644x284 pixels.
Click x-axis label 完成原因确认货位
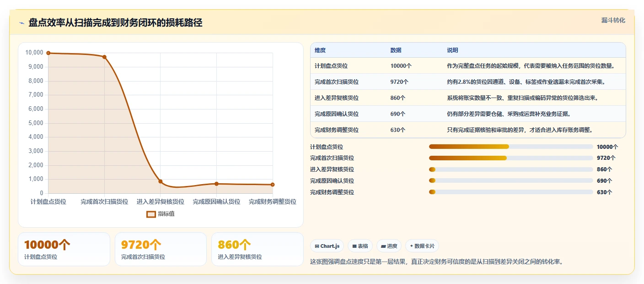tap(216, 202)
